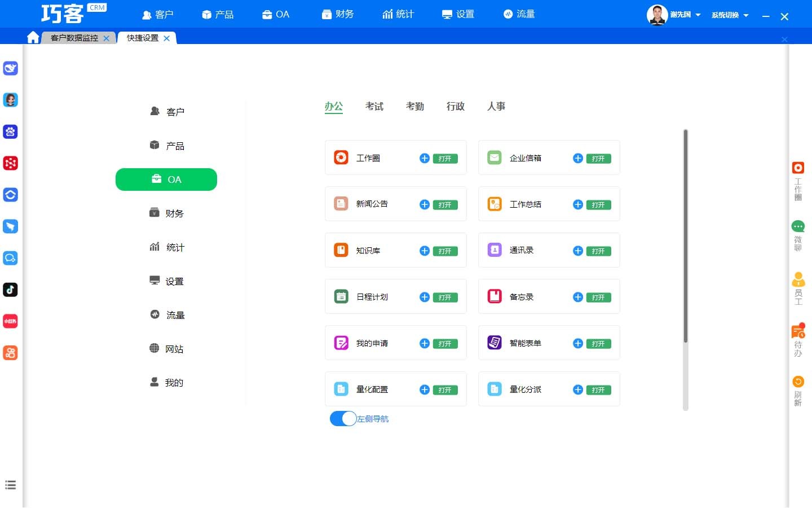
Task: Click the home icon in tab bar
Action: click(x=33, y=37)
